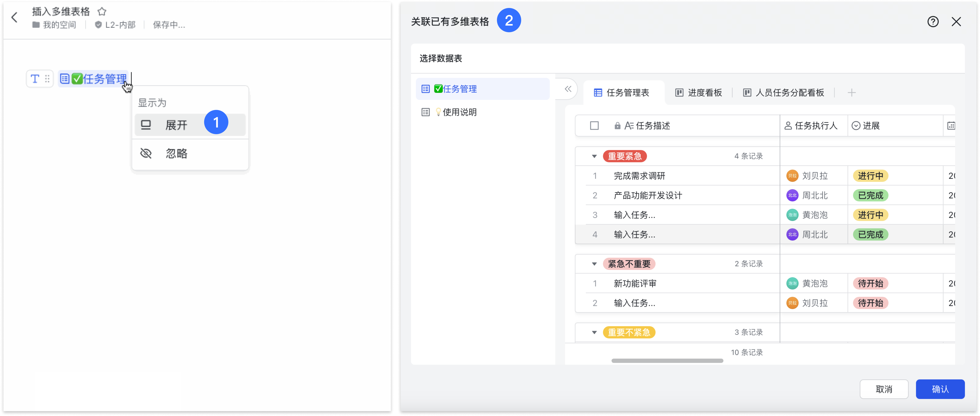Click the ✅任务管理 link in the document
Image resolution: width=980 pixels, height=416 pixels.
[94, 79]
